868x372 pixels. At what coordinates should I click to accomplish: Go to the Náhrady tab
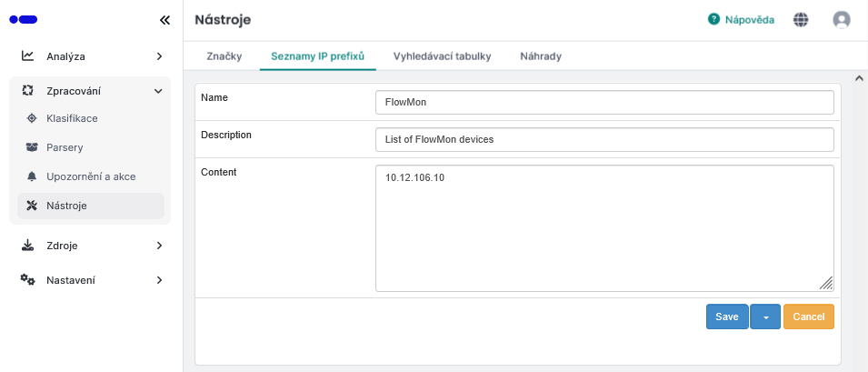[x=541, y=56]
